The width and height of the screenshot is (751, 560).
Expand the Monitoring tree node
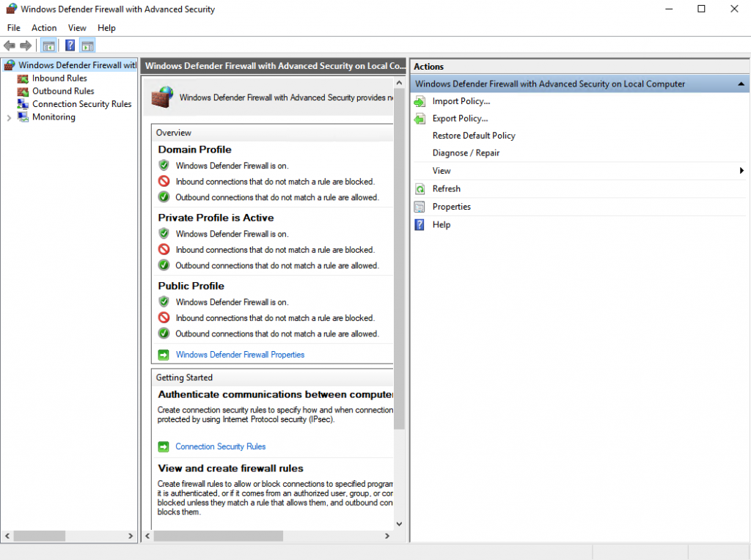coord(9,118)
